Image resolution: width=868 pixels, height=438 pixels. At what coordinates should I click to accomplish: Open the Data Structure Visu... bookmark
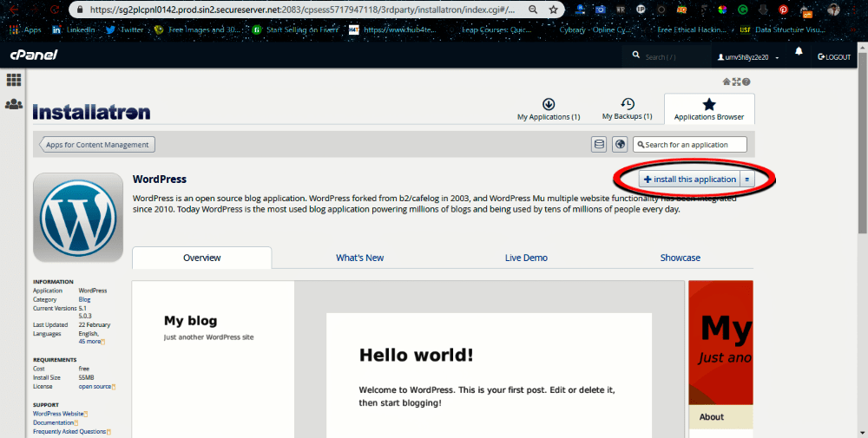(x=782, y=29)
